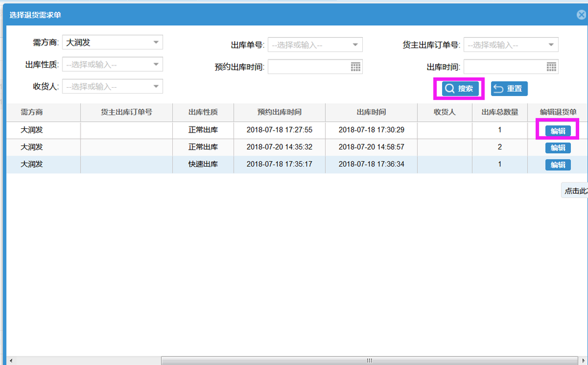This screenshot has width=588, height=365.
Task: Close the 选择退货需求单 dialog
Action: click(x=582, y=15)
